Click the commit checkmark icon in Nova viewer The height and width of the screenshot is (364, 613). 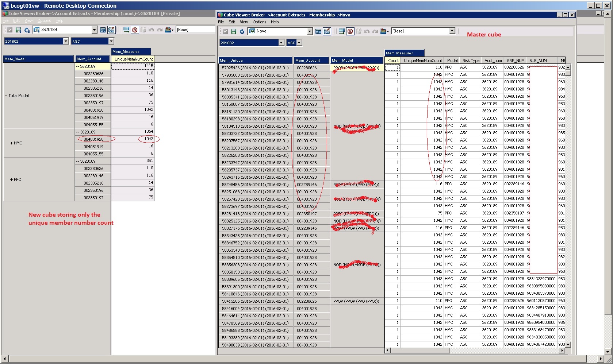(225, 31)
